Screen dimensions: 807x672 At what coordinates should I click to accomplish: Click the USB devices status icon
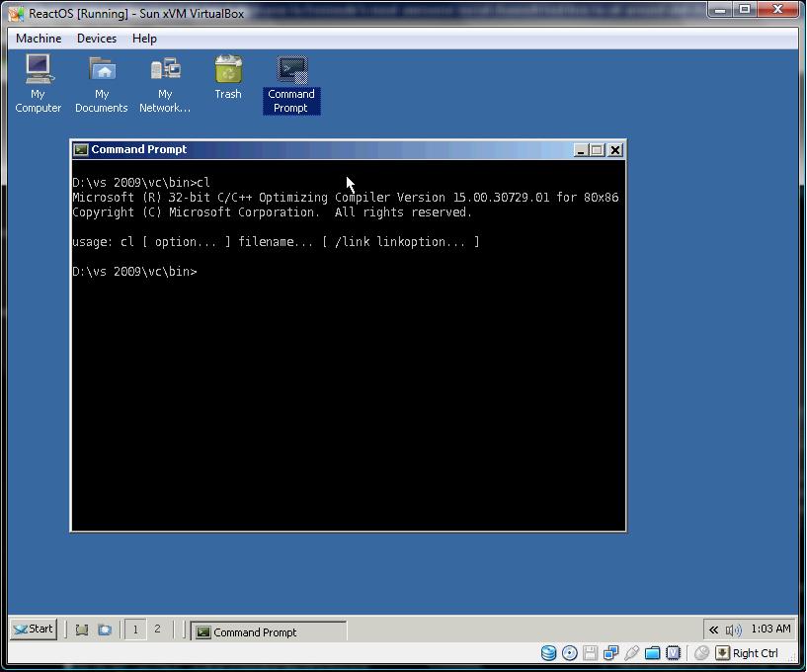click(631, 653)
